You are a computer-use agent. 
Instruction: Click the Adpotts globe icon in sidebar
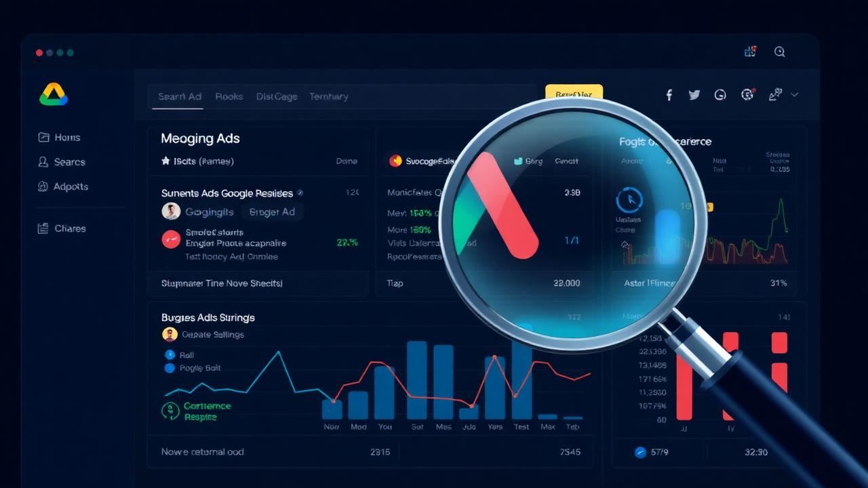point(43,186)
